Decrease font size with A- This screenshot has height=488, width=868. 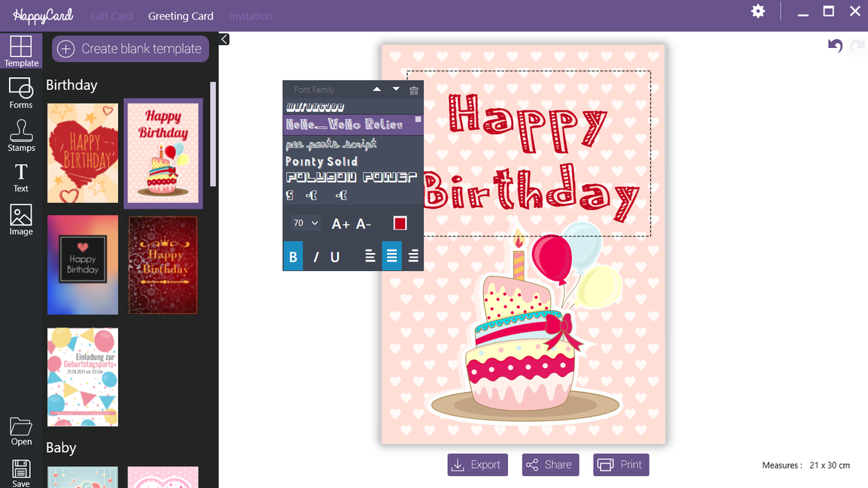coord(363,224)
